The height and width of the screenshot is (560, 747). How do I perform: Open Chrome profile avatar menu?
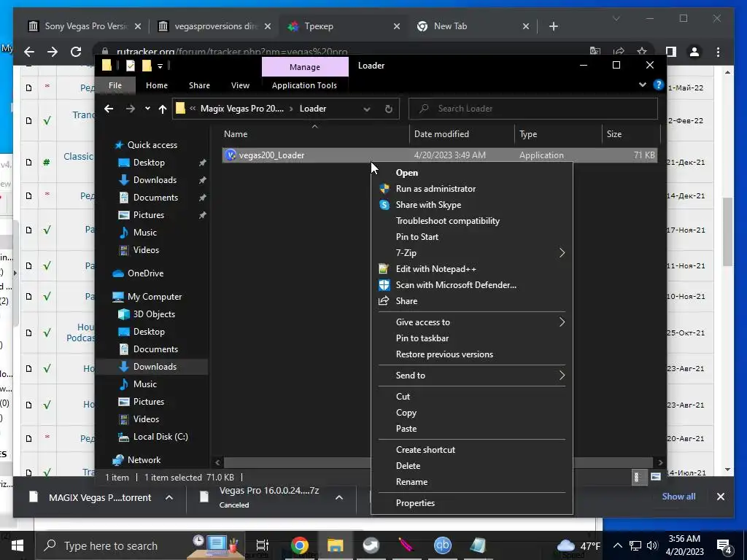click(x=694, y=52)
